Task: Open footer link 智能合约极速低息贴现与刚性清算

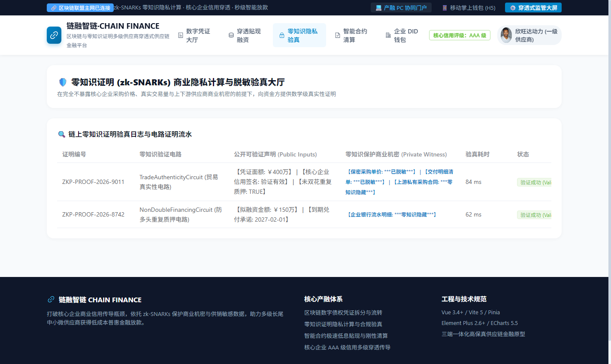Action: point(346,336)
